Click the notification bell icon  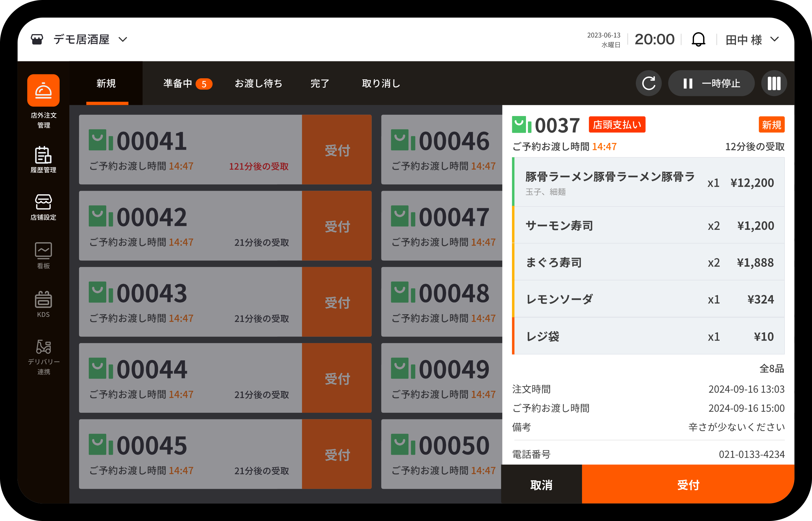tap(698, 40)
